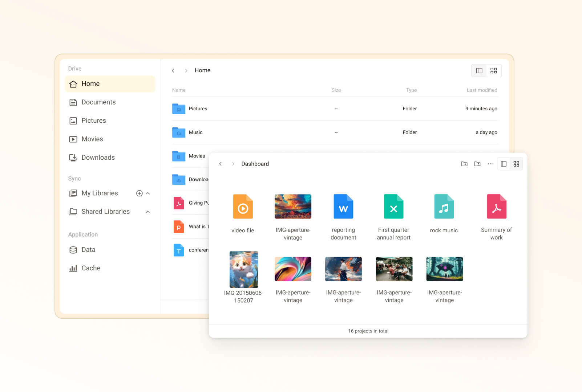The image size is (582, 392).
Task: Open the reporting document Word file
Action: click(343, 207)
